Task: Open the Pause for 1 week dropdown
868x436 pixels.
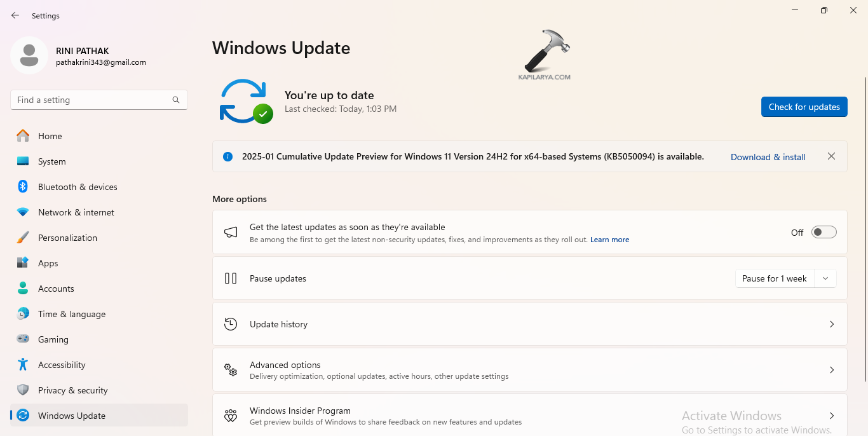Action: click(825, 278)
